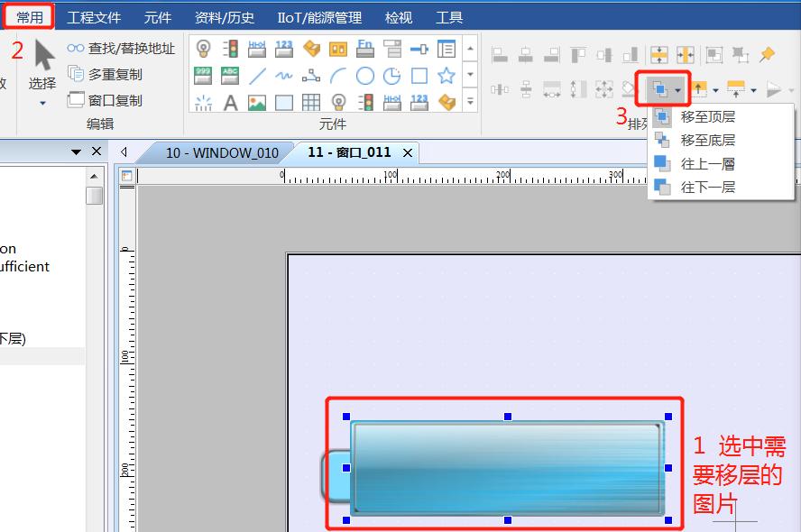Click the left panel scrollbar thumb
The height and width of the screenshot is (532, 801).
tap(94, 195)
